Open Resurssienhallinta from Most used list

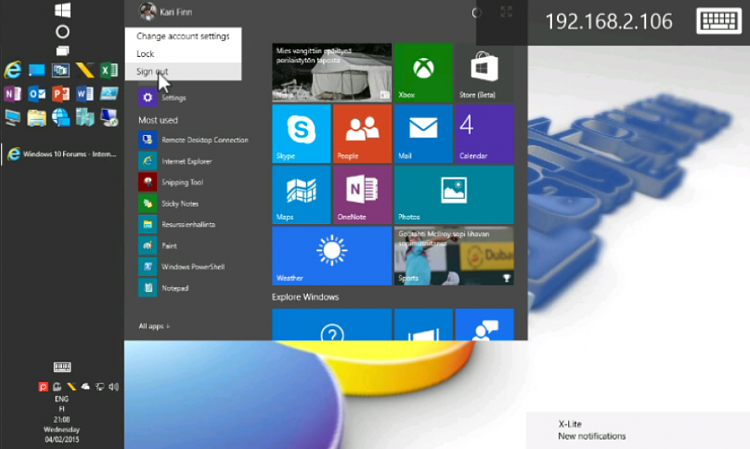177,224
